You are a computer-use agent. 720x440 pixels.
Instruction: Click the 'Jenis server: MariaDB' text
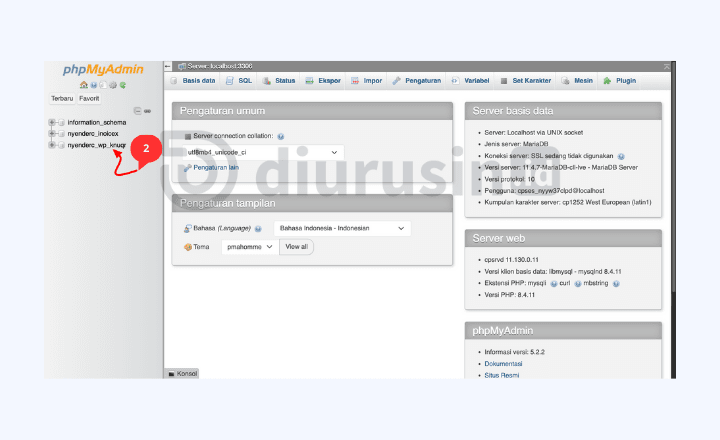(516, 144)
